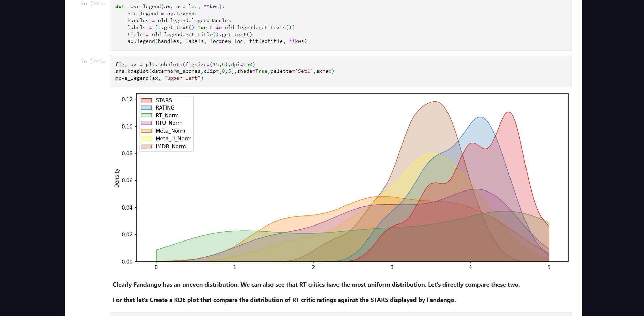Click the x-axis tick labeled 5

click(x=549, y=267)
